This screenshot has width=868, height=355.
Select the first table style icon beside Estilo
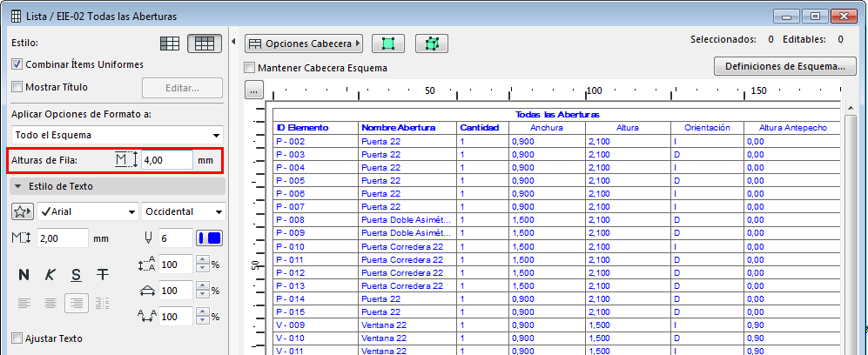pyautogui.click(x=170, y=44)
